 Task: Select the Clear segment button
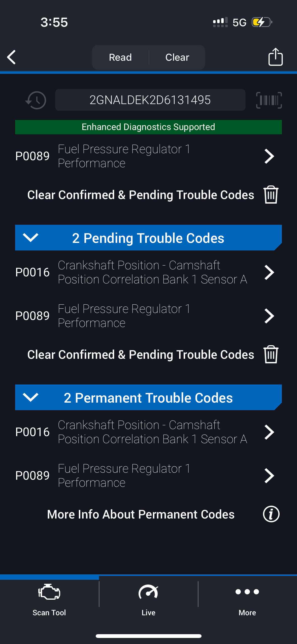(x=177, y=57)
